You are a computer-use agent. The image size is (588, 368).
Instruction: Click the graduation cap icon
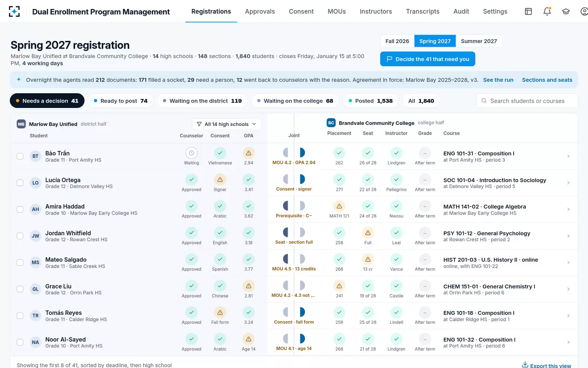[566, 11]
